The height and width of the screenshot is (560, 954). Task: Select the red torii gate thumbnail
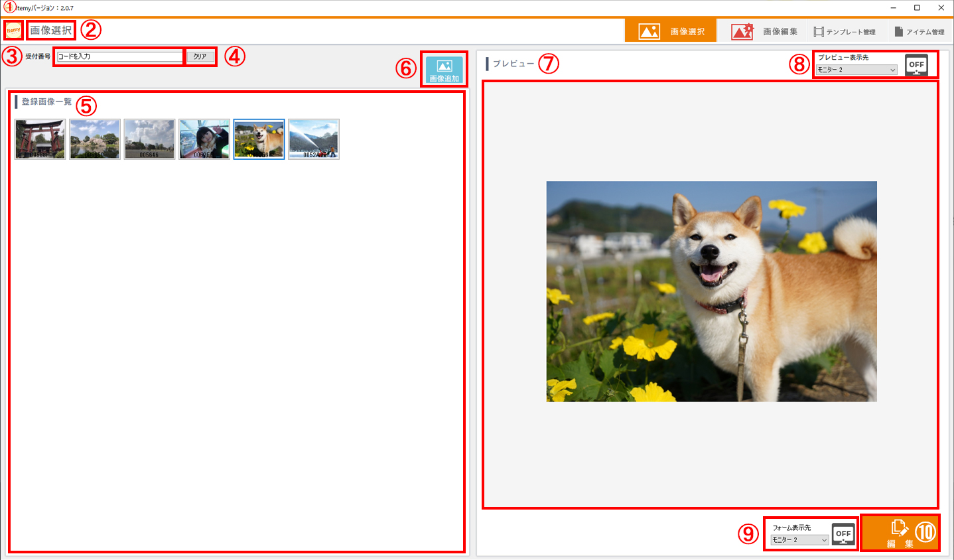click(x=40, y=139)
